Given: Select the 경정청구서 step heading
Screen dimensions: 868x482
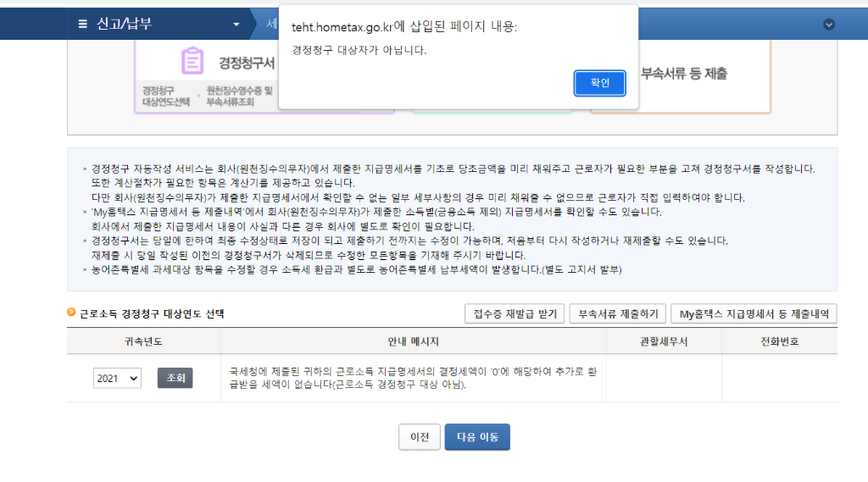Looking at the screenshot, I should (x=247, y=63).
